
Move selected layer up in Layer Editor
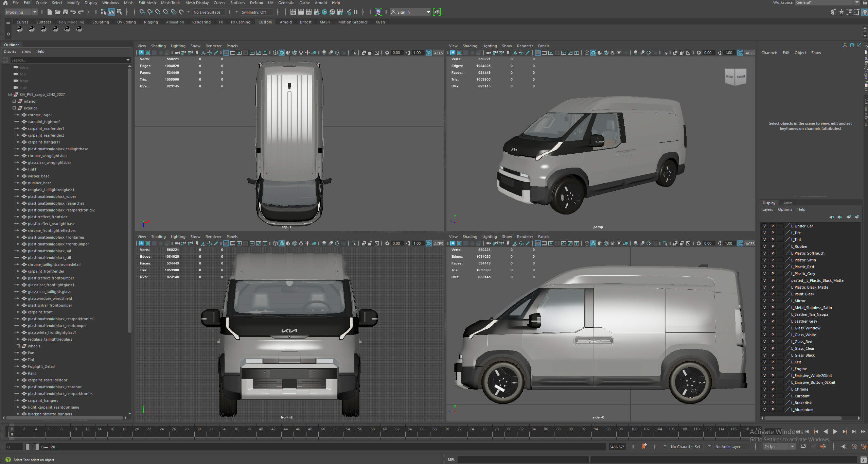click(831, 217)
